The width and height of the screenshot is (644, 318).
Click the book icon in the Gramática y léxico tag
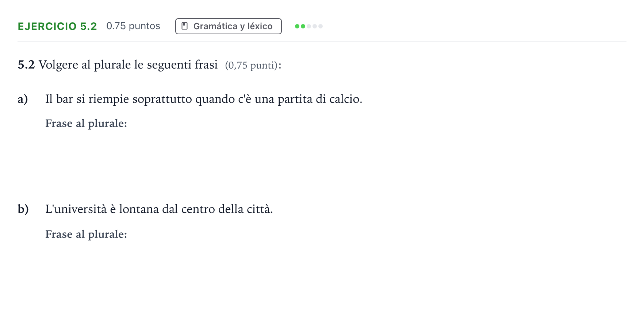pyautogui.click(x=185, y=26)
